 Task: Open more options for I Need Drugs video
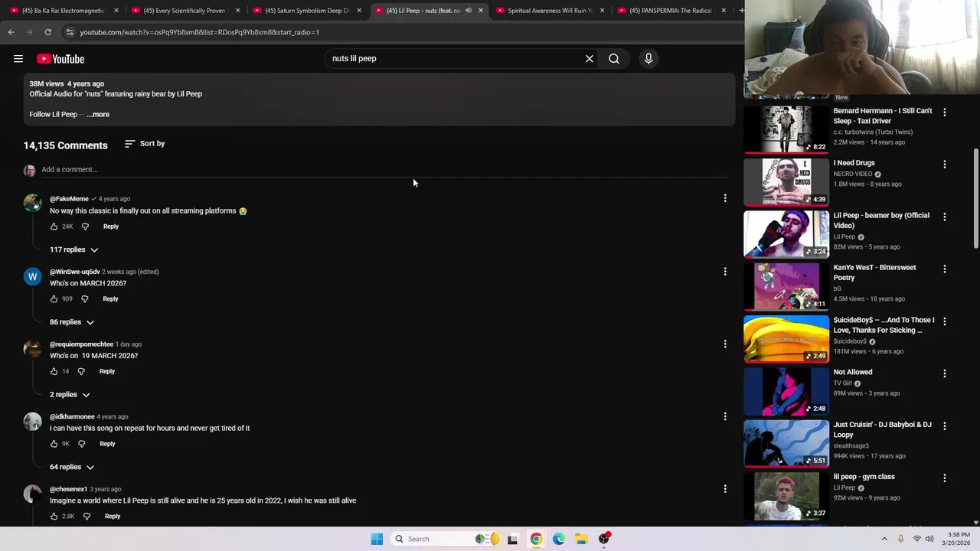tap(945, 164)
